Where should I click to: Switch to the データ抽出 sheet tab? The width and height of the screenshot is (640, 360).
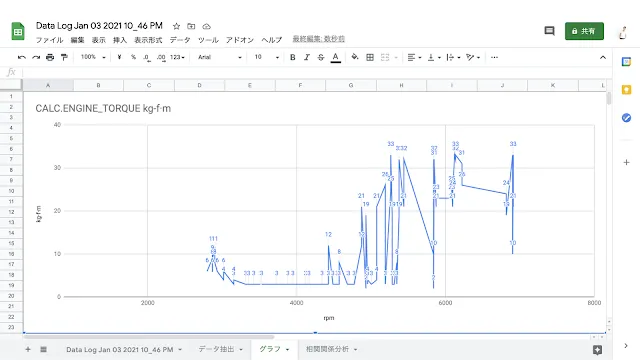coord(216,349)
